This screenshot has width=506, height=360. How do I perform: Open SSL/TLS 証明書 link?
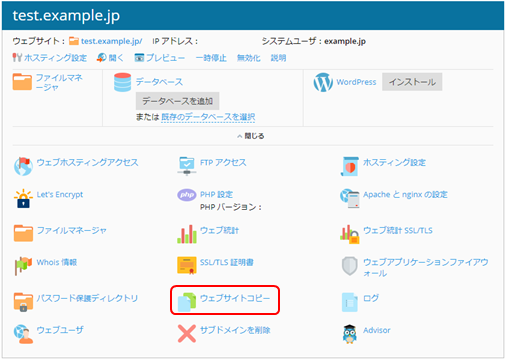pos(227,262)
